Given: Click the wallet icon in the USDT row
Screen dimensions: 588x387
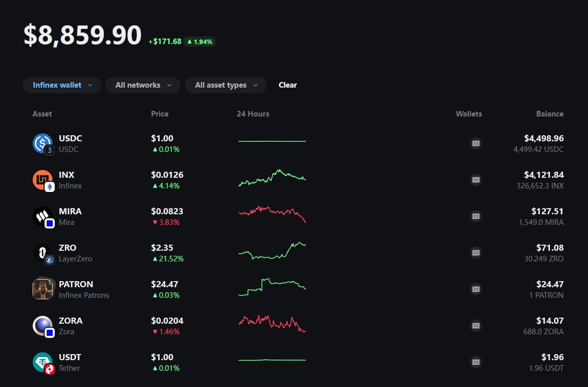Looking at the screenshot, I should [476, 362].
